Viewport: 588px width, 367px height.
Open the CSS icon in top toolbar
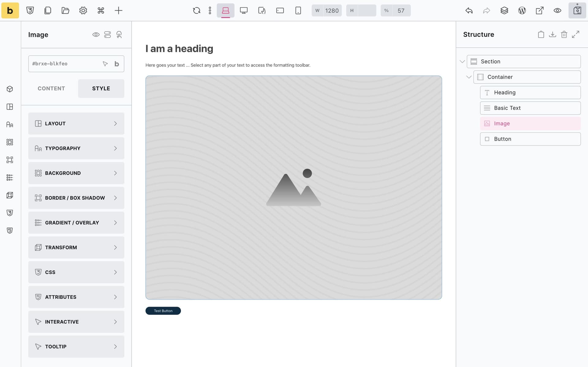coord(30,10)
